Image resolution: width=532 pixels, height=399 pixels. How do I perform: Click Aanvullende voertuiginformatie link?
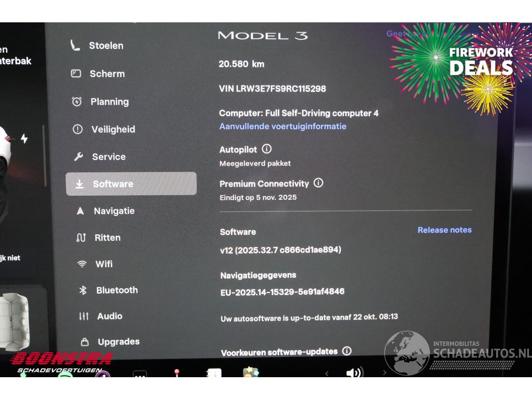pyautogui.click(x=283, y=126)
